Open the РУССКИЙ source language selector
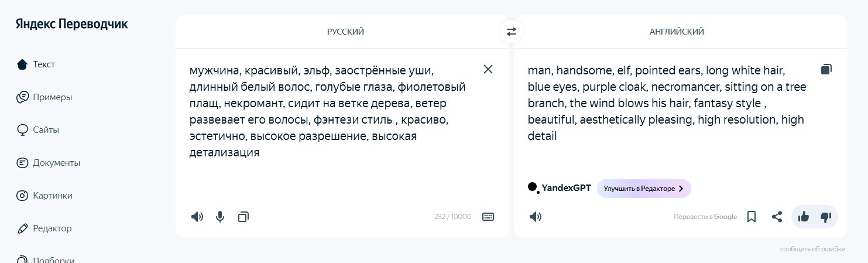Screen dimensions: 868x263 point(345,32)
